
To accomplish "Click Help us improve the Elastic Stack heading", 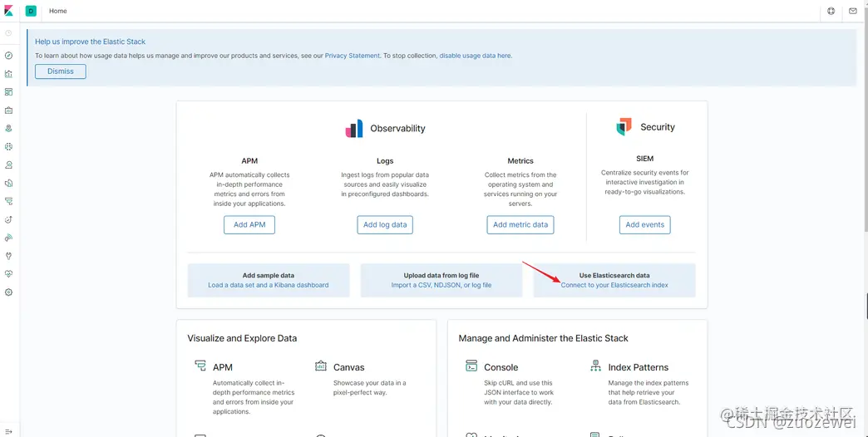I will [x=91, y=42].
